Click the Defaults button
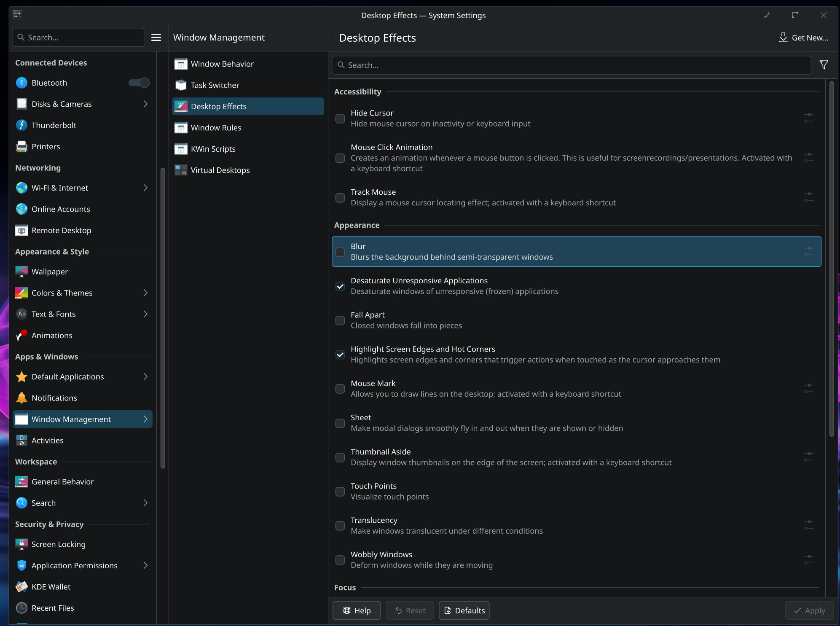Image resolution: width=840 pixels, height=626 pixels. pyautogui.click(x=464, y=610)
